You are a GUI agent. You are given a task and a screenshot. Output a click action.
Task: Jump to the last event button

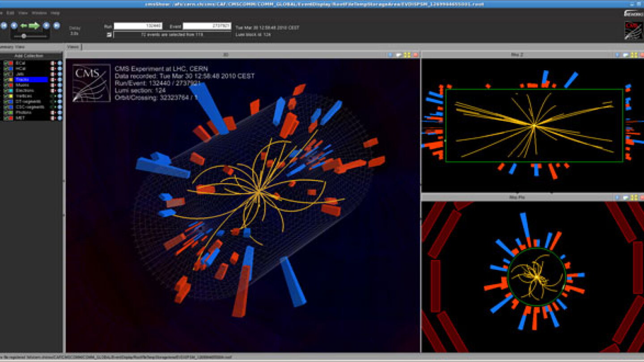pos(57,25)
